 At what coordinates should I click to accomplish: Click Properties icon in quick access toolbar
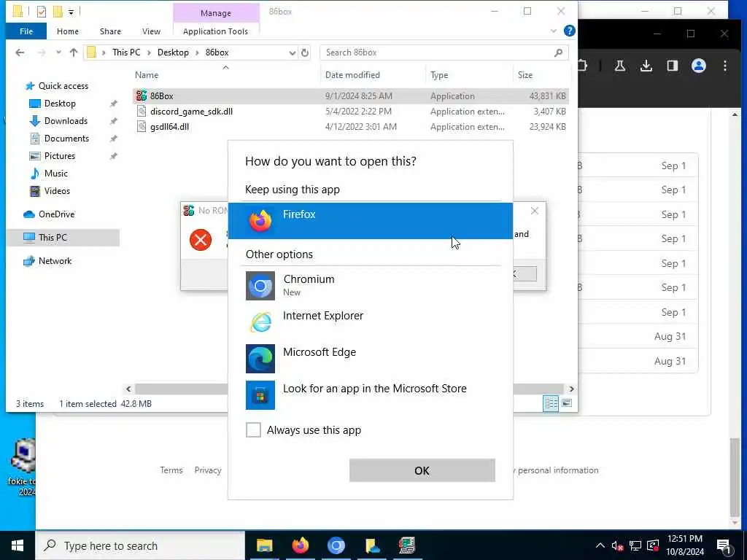(x=42, y=12)
